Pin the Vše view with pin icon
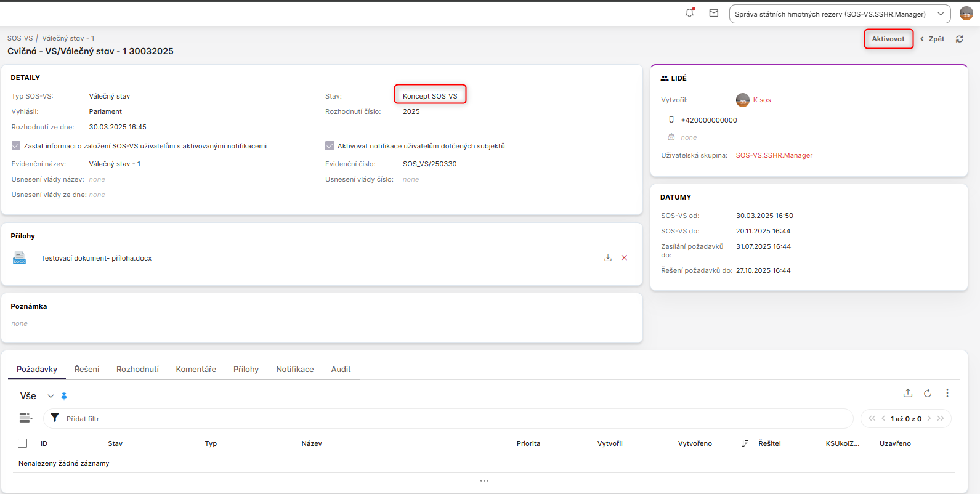980x494 pixels. point(64,396)
